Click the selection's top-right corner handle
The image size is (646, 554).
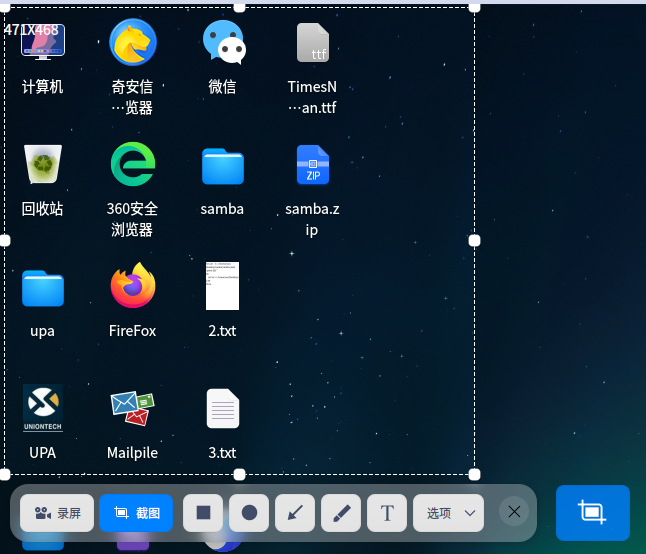click(475, 7)
